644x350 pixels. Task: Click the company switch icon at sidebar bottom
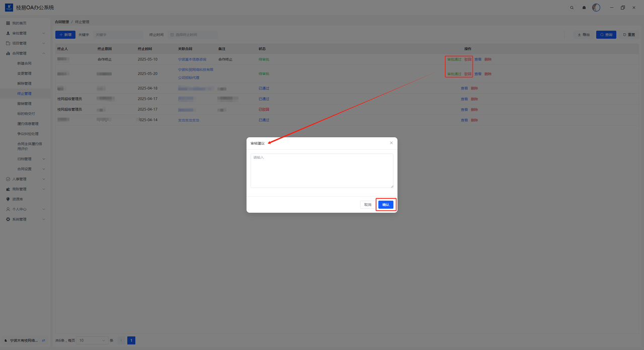click(43, 340)
